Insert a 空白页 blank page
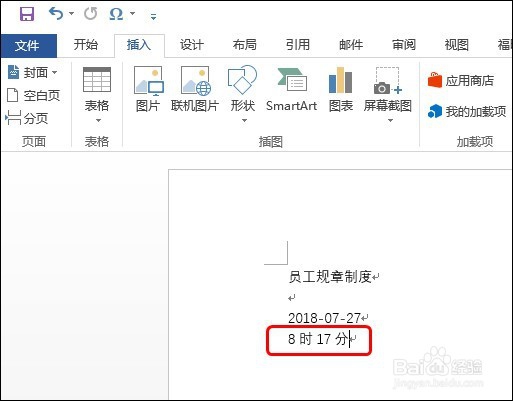 [x=33, y=96]
